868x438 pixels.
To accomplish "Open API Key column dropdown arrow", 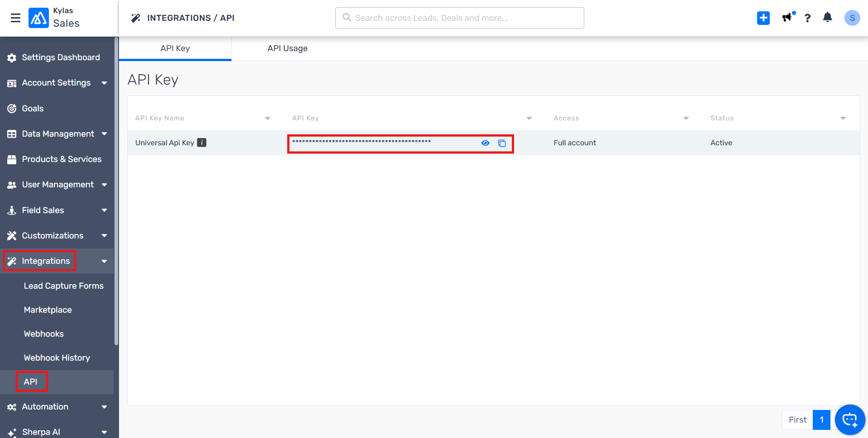I will pos(529,119).
